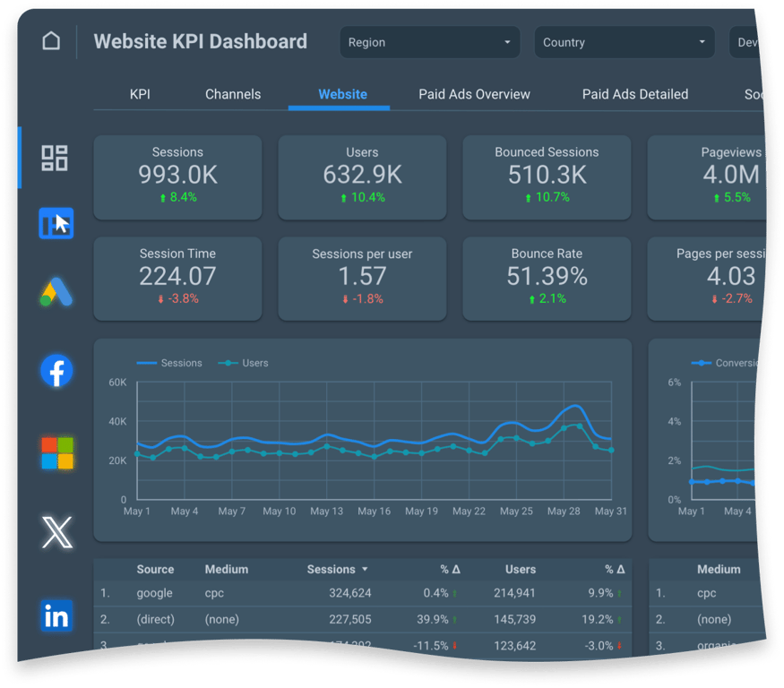Click the Pages per session 4.03 scorecard

point(706,279)
